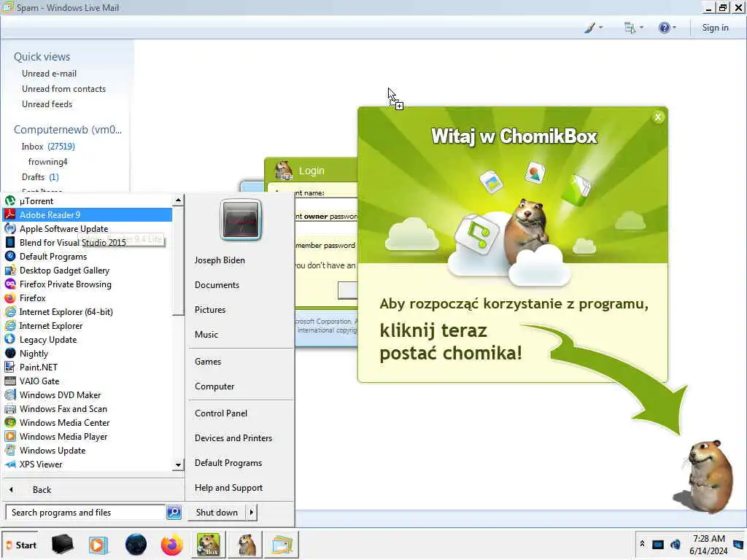Open Help and Support

[x=228, y=488]
